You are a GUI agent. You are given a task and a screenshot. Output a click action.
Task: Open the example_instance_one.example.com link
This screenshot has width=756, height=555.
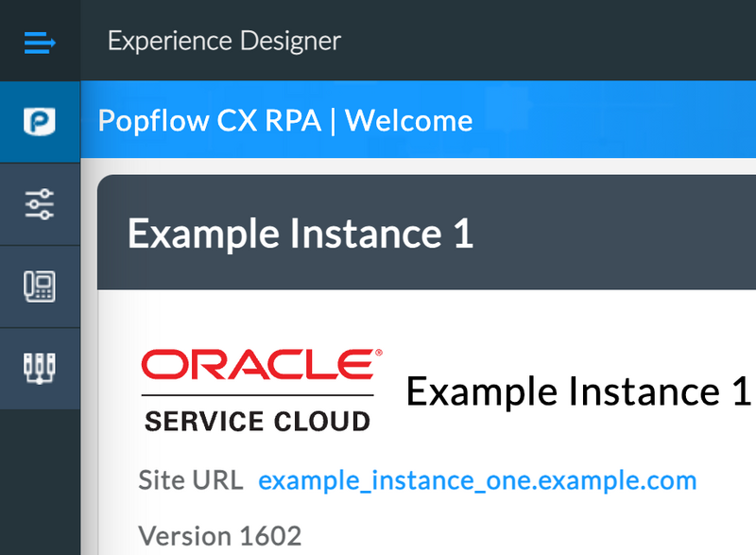click(477, 480)
